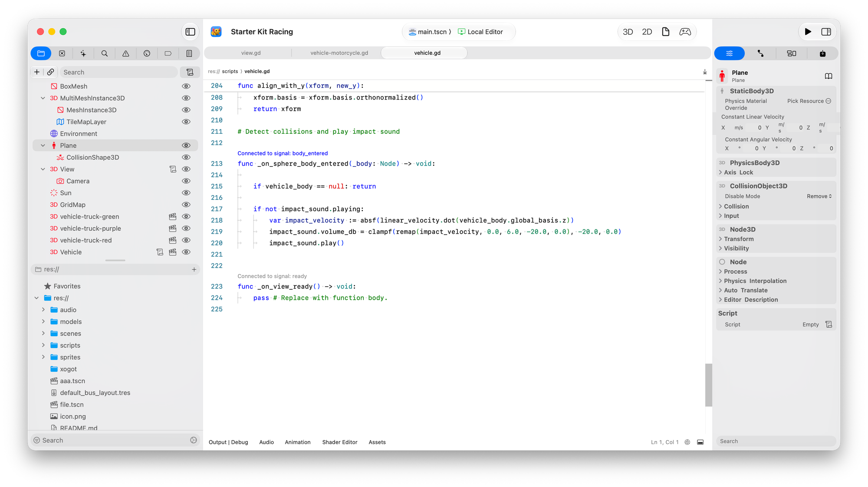
Task: Open script icon on Vehicle node
Action: (160, 252)
